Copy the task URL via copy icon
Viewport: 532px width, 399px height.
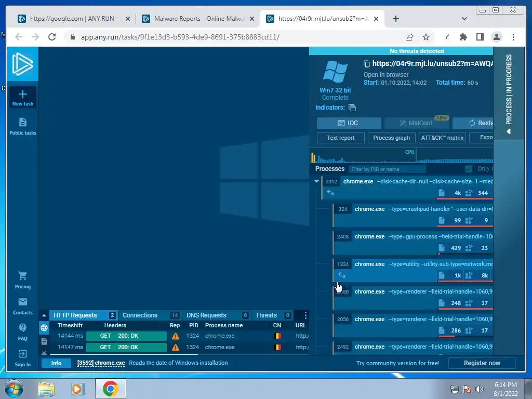pyautogui.click(x=366, y=64)
